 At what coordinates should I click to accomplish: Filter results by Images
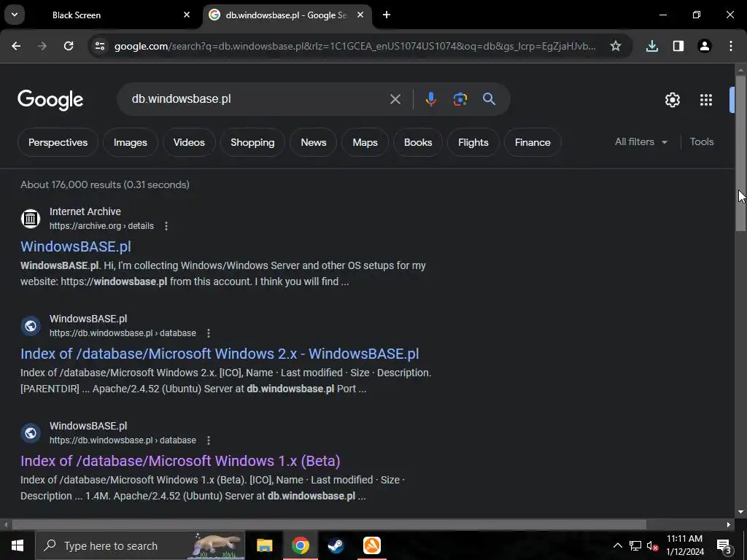click(130, 142)
